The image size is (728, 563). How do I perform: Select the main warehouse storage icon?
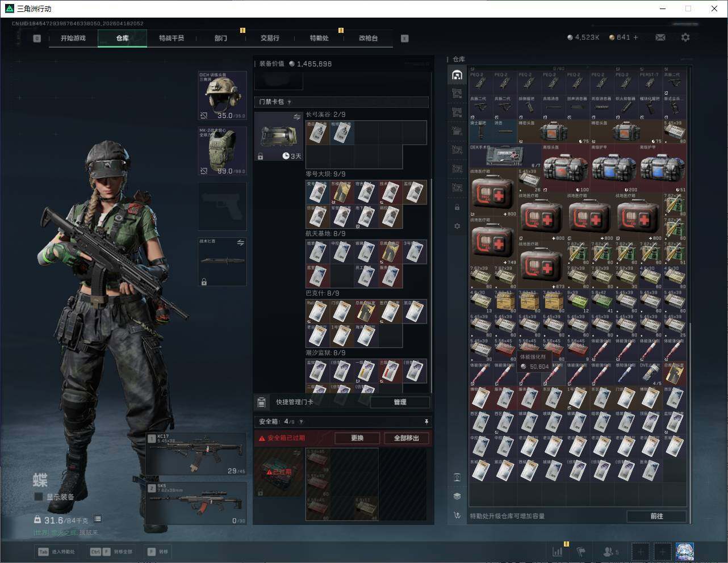pos(457,75)
